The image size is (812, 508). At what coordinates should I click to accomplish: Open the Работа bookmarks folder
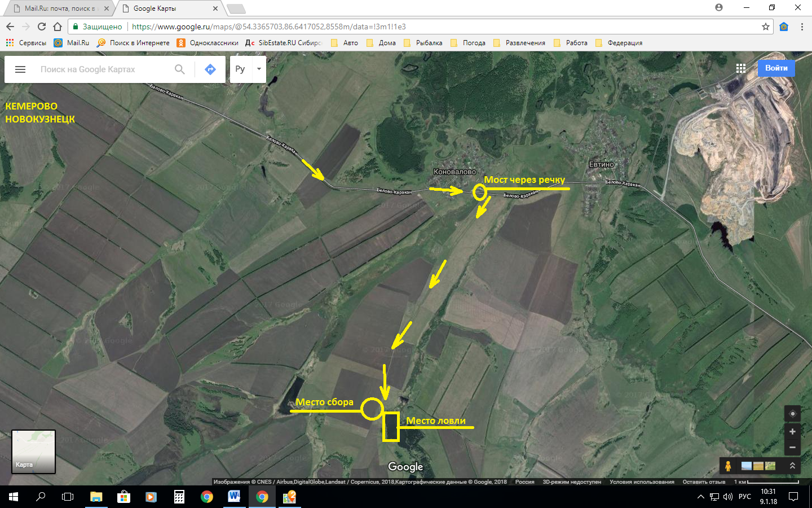tap(571, 43)
